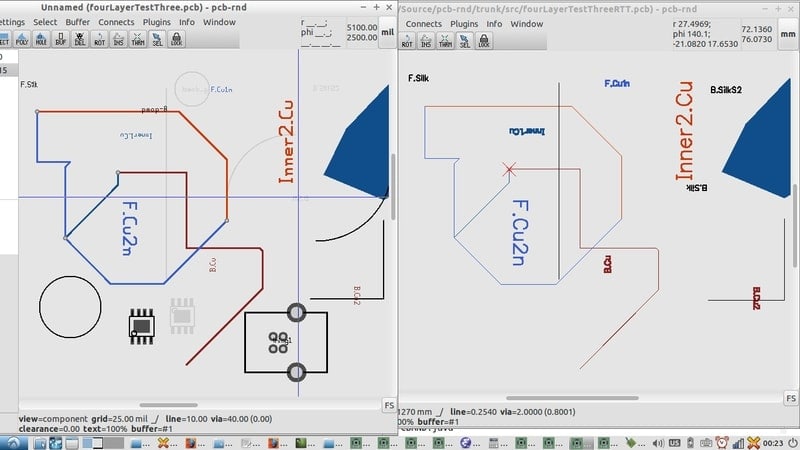This screenshot has height=450, width=800.
Task: Click the US keyboard layout indicator
Action: (x=674, y=443)
